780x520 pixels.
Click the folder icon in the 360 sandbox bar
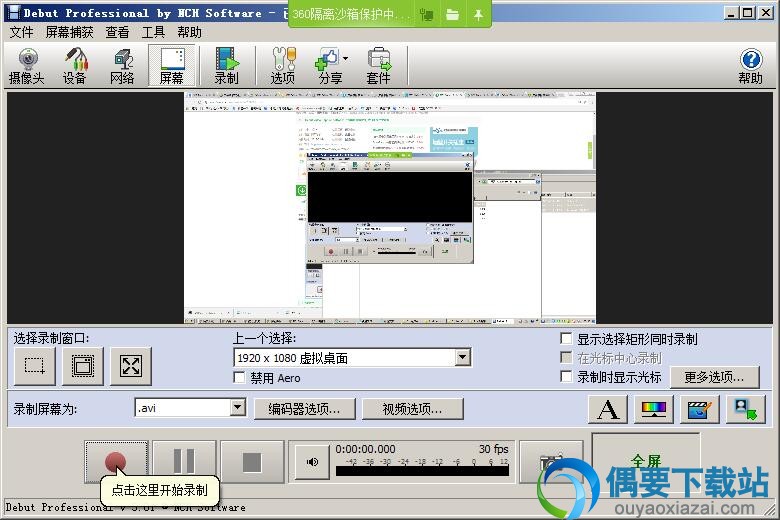[452, 14]
